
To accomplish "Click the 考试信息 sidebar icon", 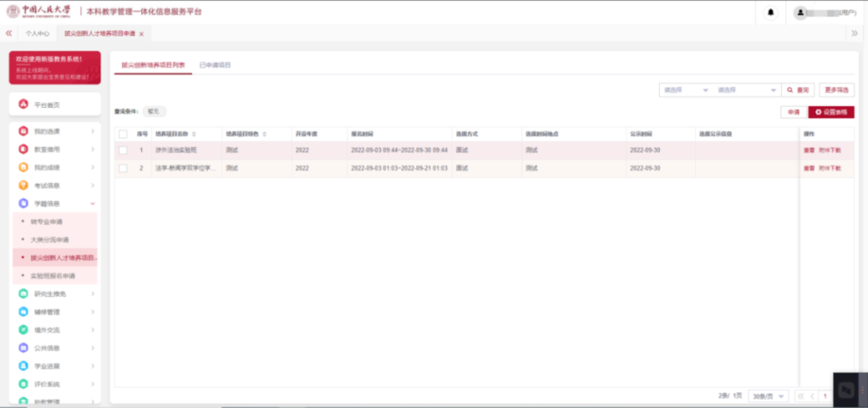I will click(x=23, y=185).
